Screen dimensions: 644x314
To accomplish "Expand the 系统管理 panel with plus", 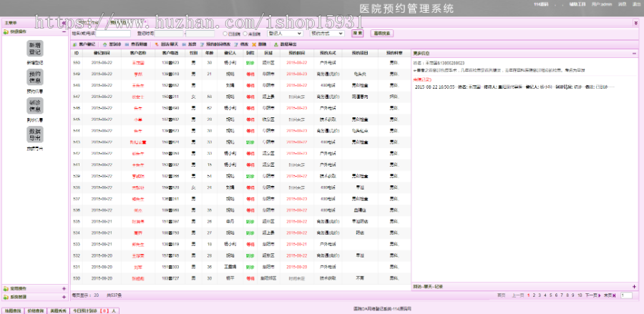I will (64, 297).
